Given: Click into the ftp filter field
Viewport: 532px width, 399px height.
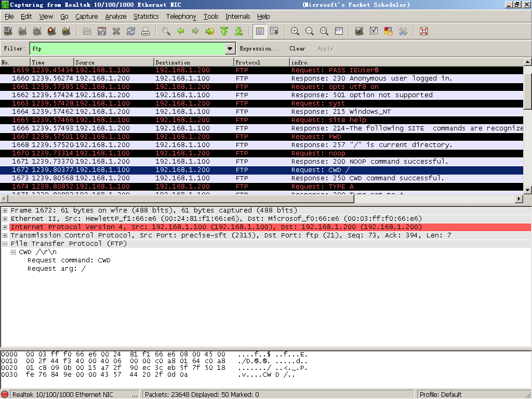Looking at the screenshot, I should (x=128, y=48).
